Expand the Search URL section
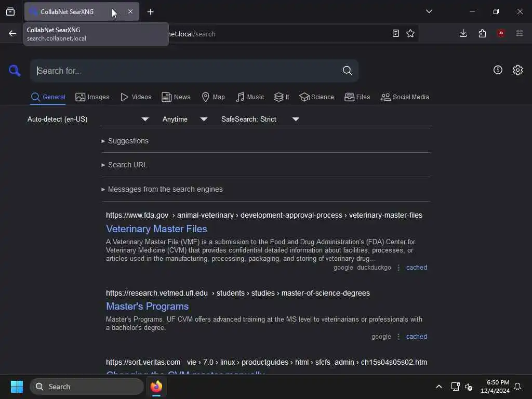The image size is (532, 399). click(124, 165)
